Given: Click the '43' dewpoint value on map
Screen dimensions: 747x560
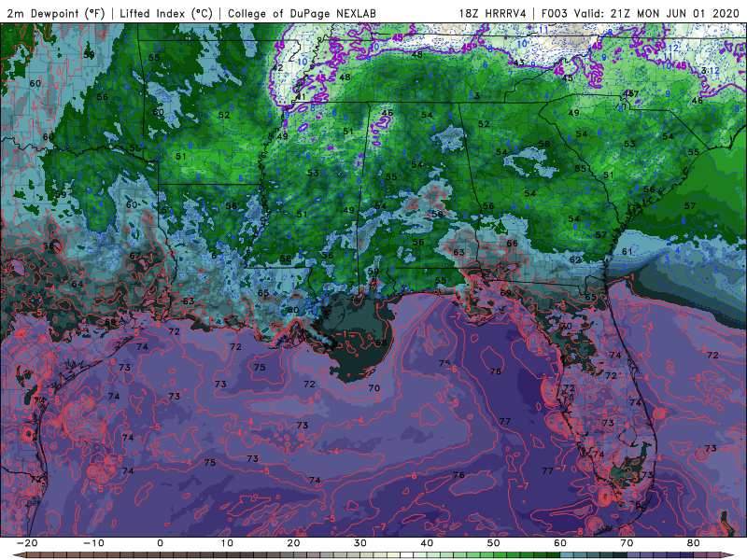Looking at the screenshot, I should [x=519, y=63].
